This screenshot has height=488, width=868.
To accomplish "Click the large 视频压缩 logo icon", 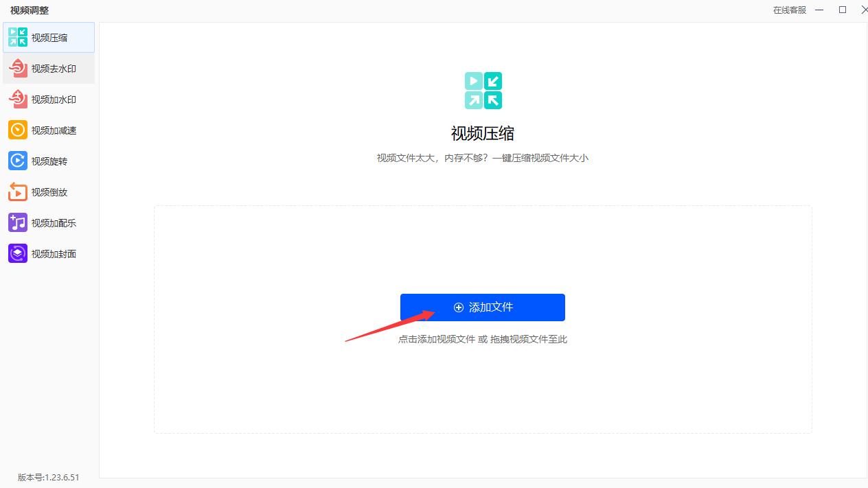I will [x=483, y=90].
